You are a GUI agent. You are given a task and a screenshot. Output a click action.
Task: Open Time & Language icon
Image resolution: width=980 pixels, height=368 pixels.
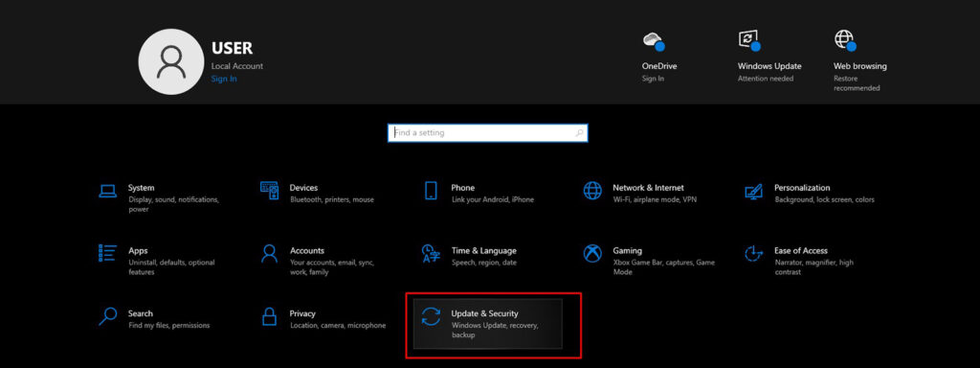431,253
